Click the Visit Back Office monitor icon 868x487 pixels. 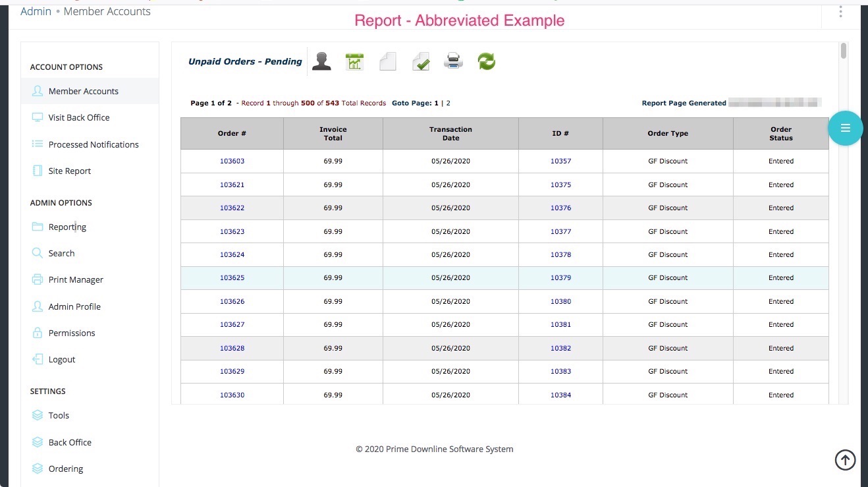38,117
